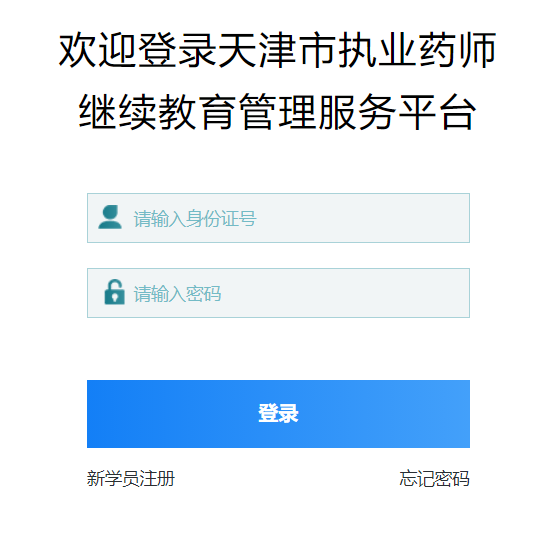Click the ID number placeholder text
The width and height of the screenshot is (553, 535).
click(195, 218)
